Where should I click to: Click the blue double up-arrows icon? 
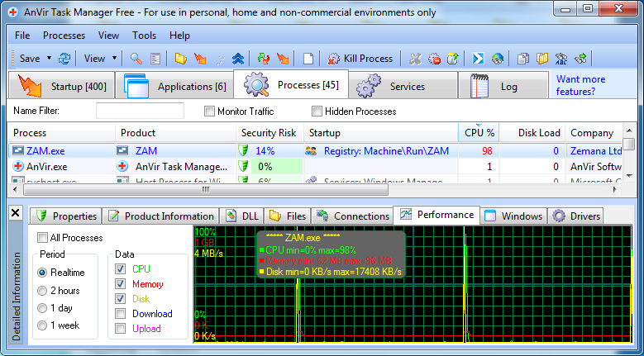click(x=238, y=59)
